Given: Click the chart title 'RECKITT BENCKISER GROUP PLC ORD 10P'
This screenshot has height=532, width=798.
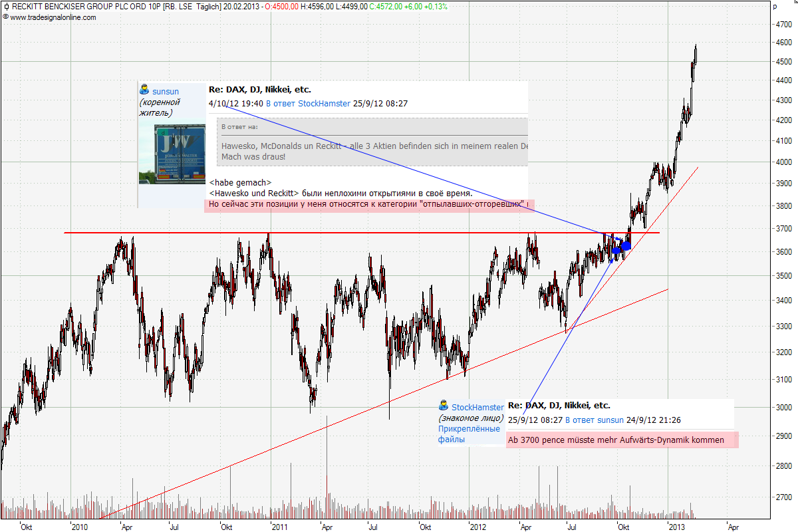Looking at the screenshot, I should tap(87, 7).
